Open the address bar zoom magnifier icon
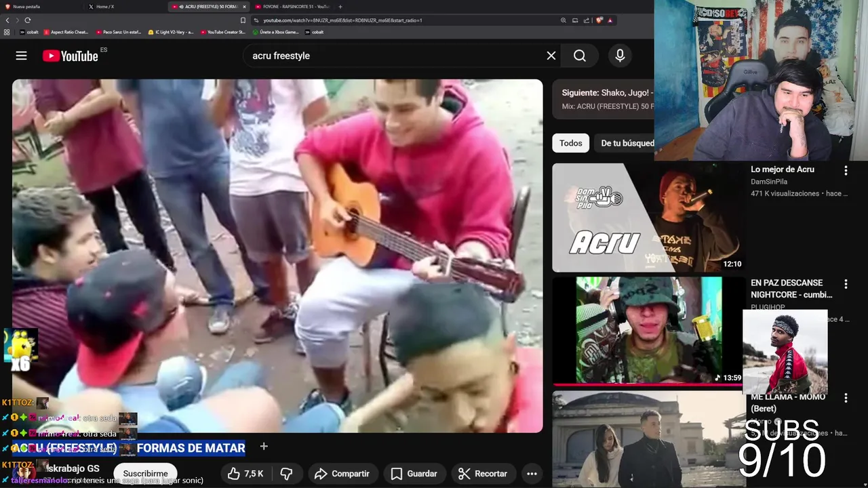 (x=563, y=20)
